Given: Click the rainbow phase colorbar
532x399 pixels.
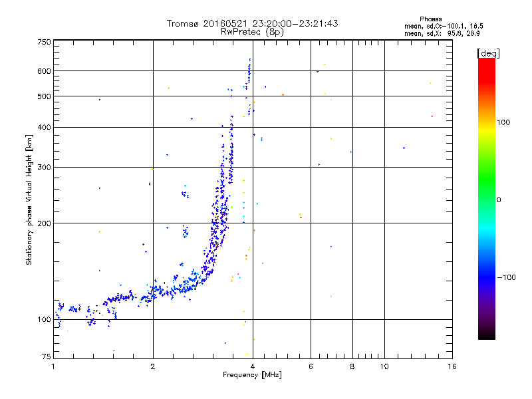Looking at the screenshot, I should pos(487,199).
